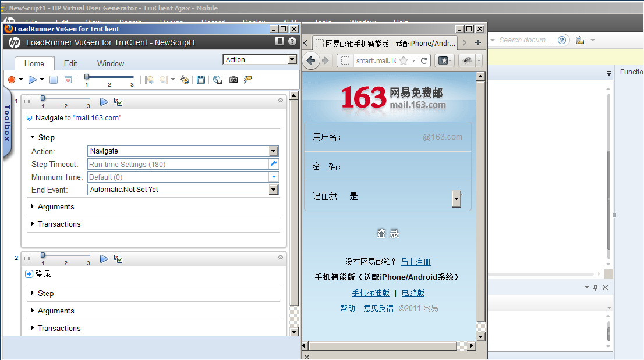Open the Minimum Time dropdown arrow

click(x=274, y=177)
